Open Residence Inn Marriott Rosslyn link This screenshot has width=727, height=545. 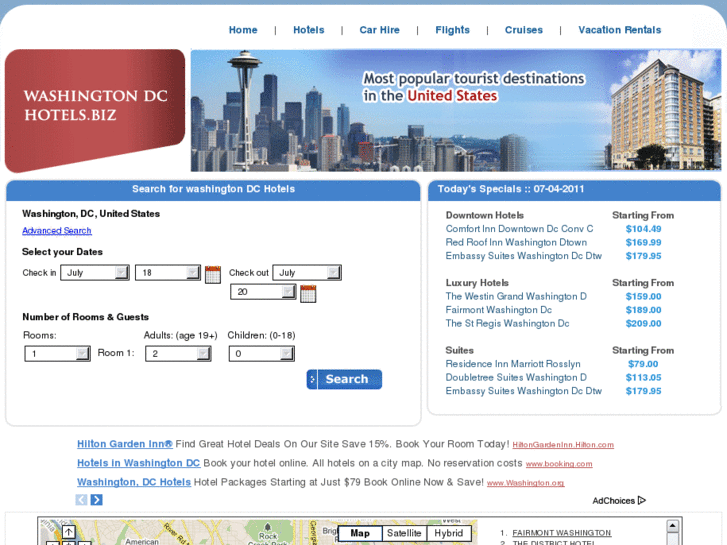(x=513, y=364)
